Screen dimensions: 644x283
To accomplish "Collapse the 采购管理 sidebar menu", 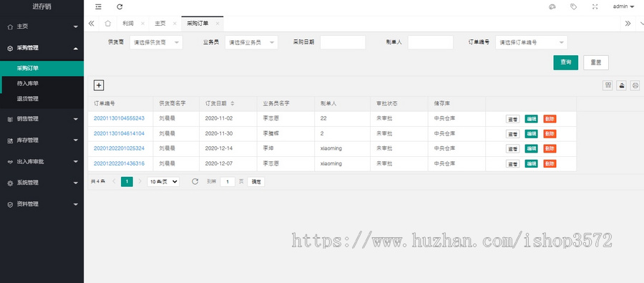I will [x=42, y=48].
